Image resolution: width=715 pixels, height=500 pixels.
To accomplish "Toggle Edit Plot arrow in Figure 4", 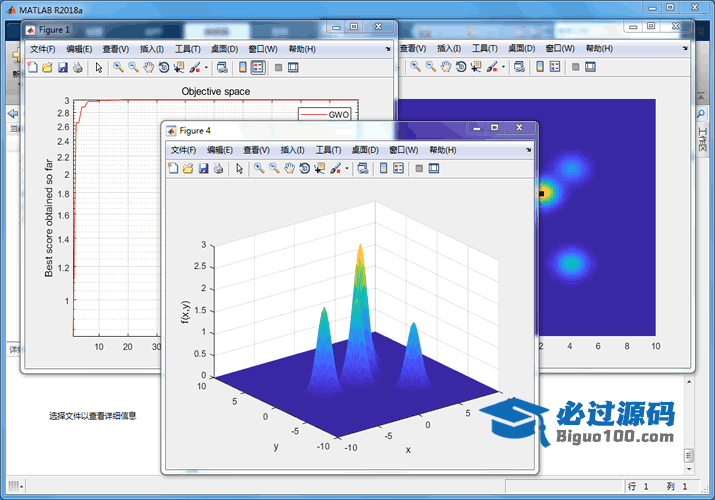I will click(239, 169).
